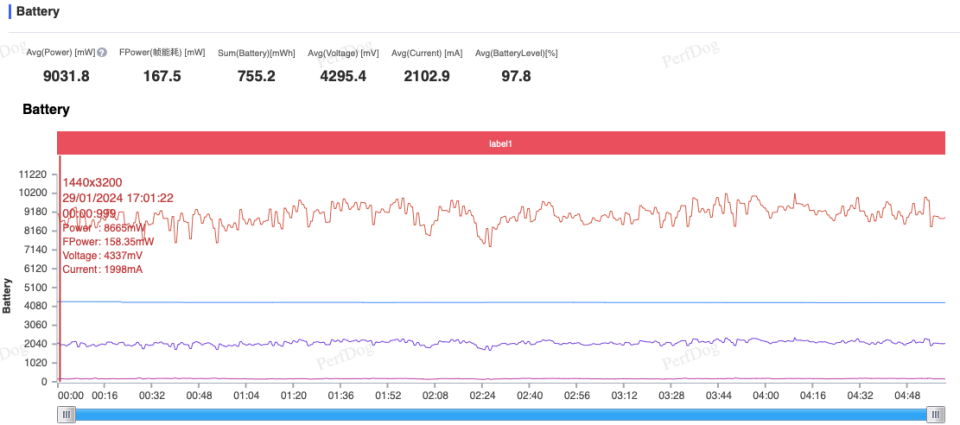The height and width of the screenshot is (425, 960).
Task: Click the FPower value 167.5
Action: click(162, 77)
